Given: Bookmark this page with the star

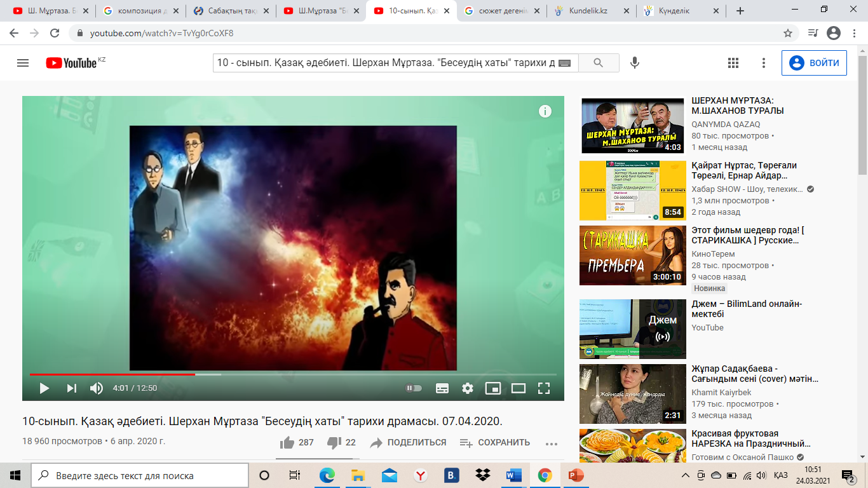Looking at the screenshot, I should click(788, 33).
